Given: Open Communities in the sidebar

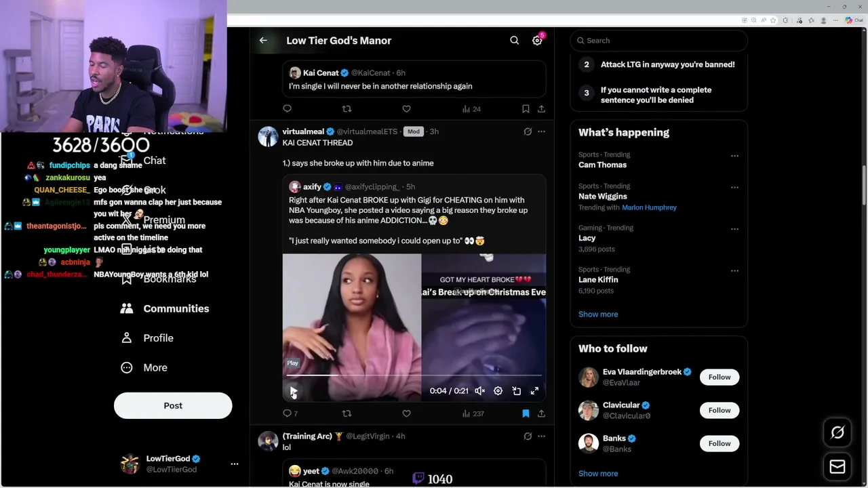Looking at the screenshot, I should (165, 308).
